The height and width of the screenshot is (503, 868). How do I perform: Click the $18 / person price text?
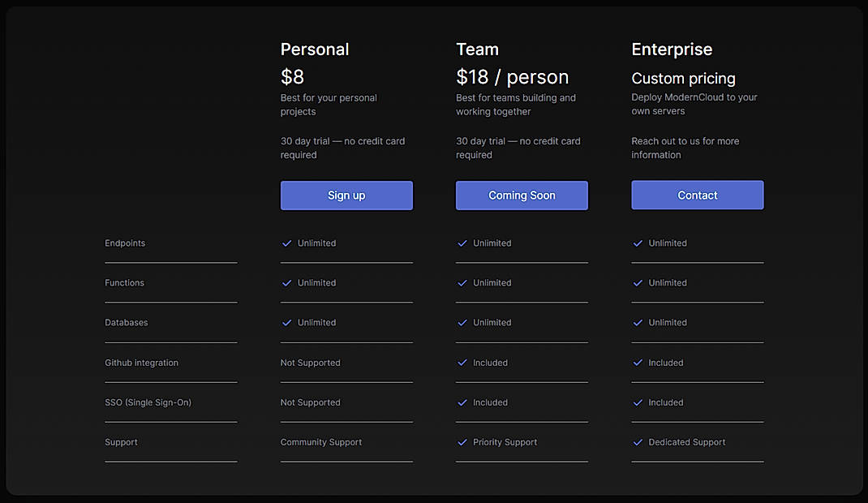pyautogui.click(x=512, y=76)
